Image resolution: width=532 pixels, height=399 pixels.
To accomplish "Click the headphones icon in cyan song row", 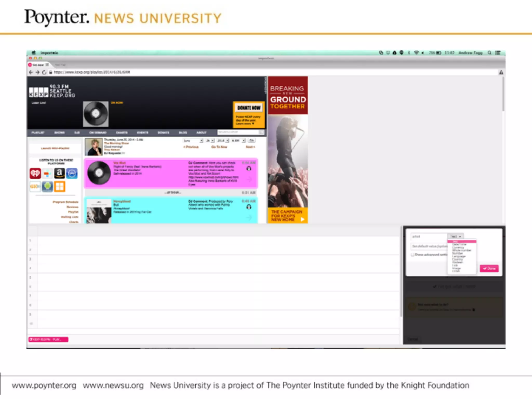I will coord(249,207).
